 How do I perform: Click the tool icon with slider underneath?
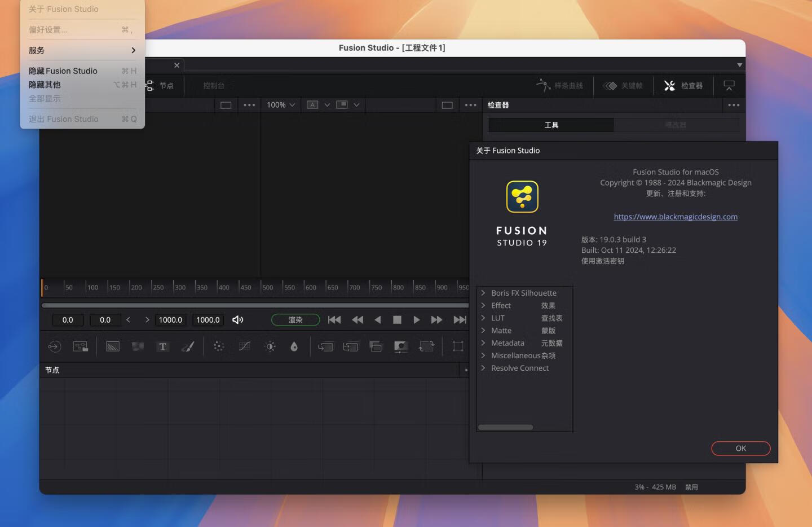pos(401,346)
